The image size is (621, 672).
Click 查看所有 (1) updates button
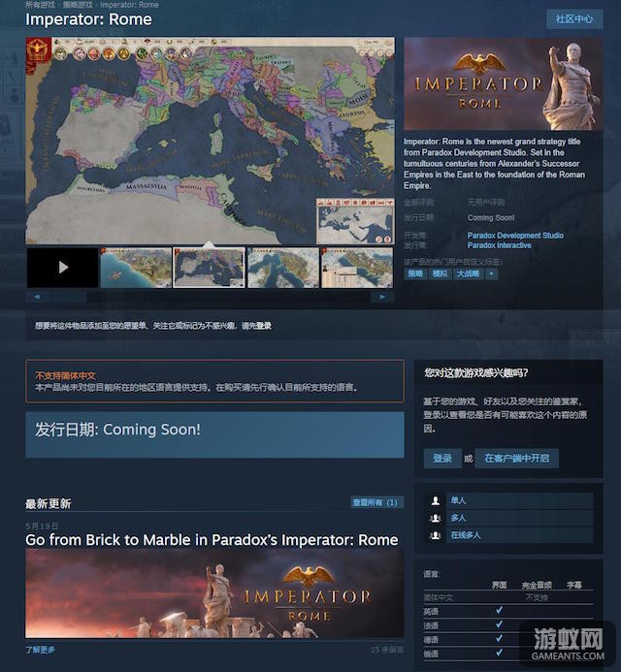tap(376, 502)
